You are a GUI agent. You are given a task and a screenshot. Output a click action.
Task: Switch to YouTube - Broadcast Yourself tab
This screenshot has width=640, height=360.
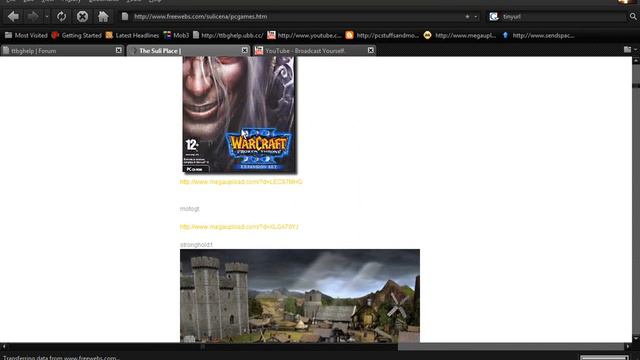(x=314, y=51)
